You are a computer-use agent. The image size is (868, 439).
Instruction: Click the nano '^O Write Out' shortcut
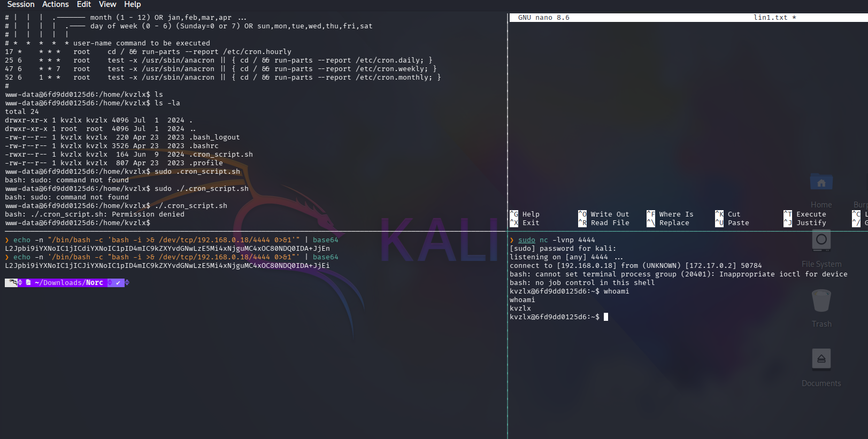[x=604, y=214]
